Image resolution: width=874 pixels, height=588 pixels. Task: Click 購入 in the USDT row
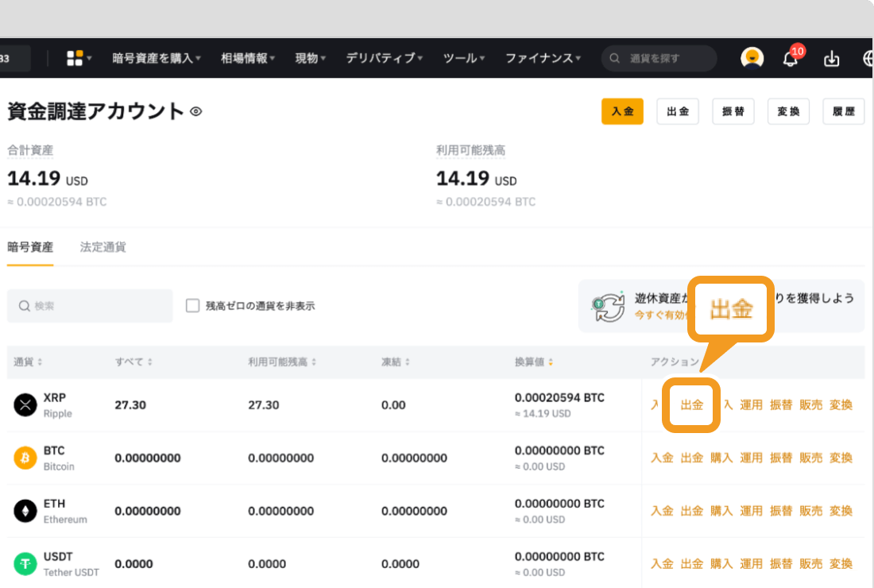721,564
